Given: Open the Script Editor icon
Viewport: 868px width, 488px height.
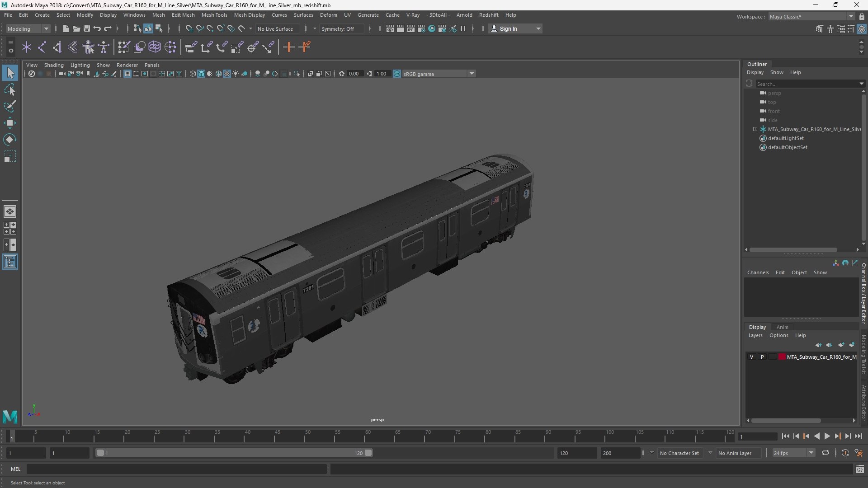Looking at the screenshot, I should pos(860,469).
